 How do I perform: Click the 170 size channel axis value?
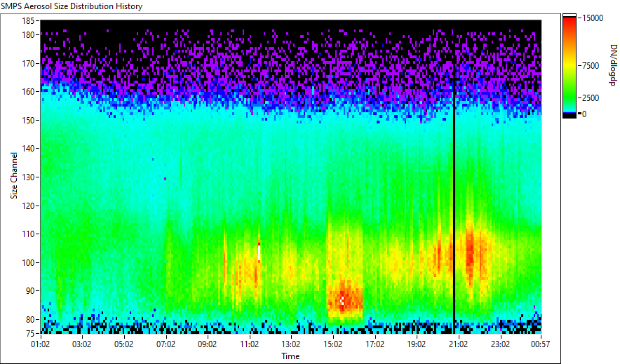(x=29, y=63)
